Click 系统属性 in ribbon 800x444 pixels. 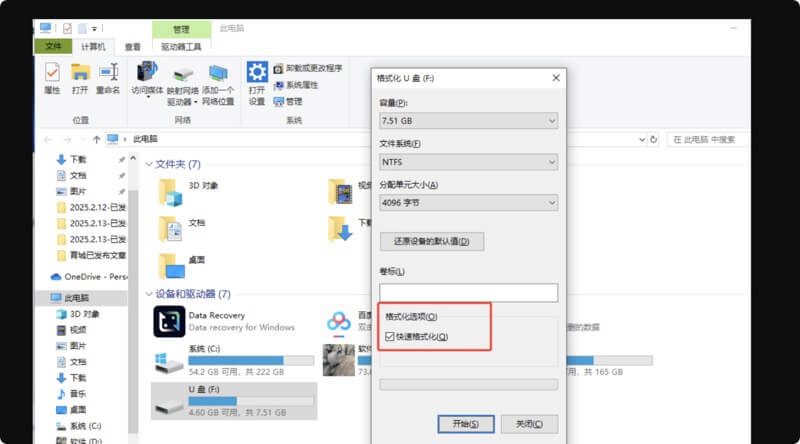[296, 85]
